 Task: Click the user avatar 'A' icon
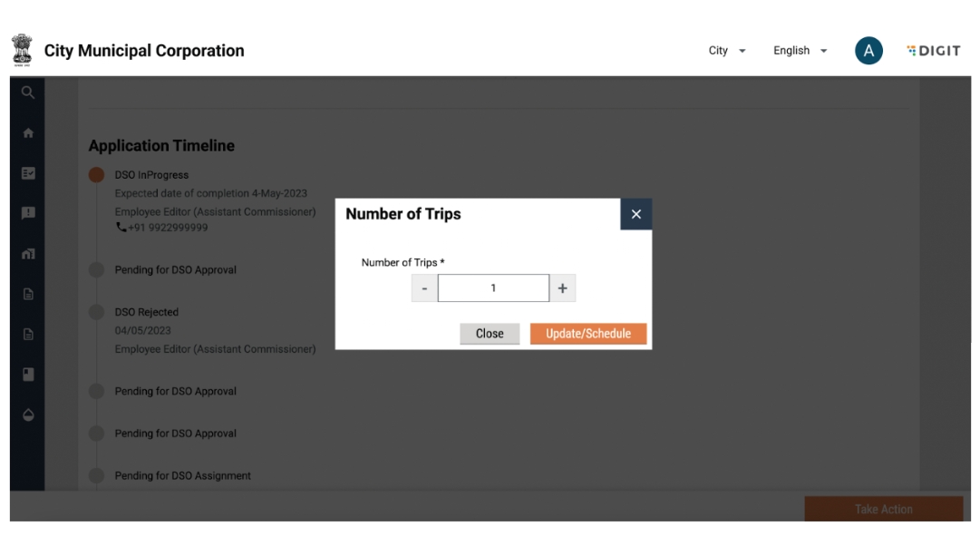pos(868,51)
